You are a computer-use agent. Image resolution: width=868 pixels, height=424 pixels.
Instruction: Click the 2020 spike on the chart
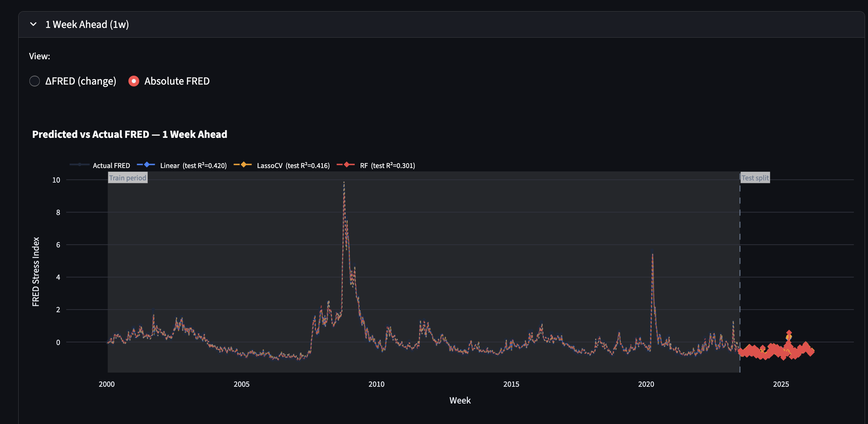pyautogui.click(x=652, y=255)
